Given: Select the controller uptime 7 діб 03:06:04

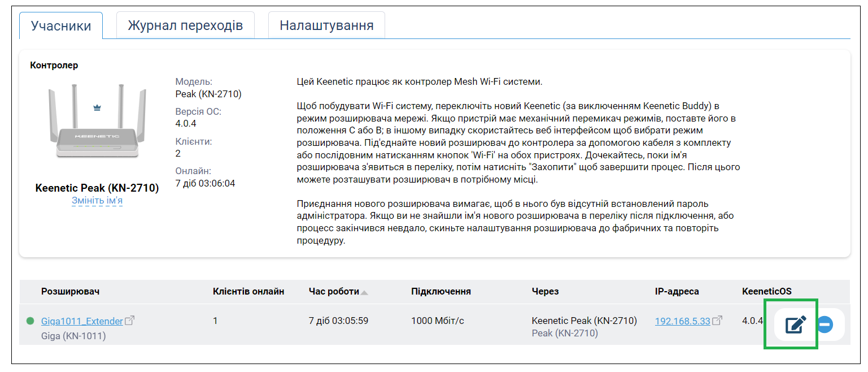Looking at the screenshot, I should [x=206, y=183].
